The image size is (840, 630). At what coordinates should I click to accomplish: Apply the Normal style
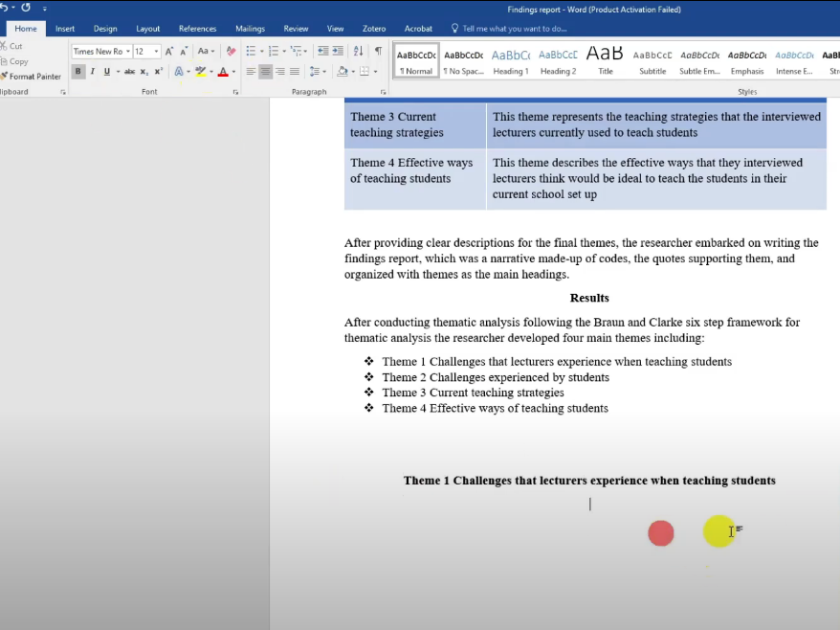[x=416, y=60]
